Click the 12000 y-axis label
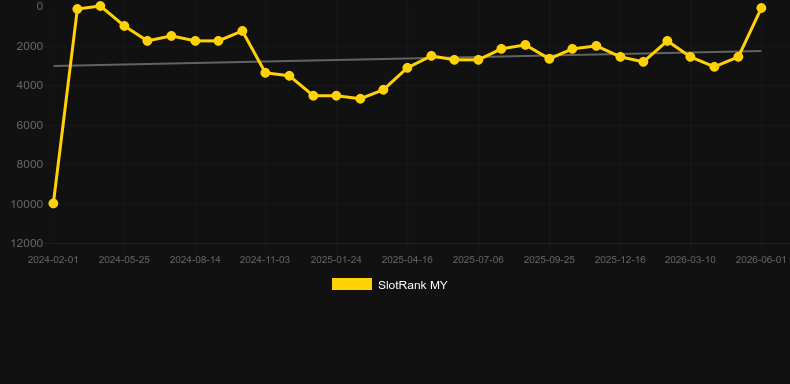This screenshot has height=384, width=790. [27, 243]
